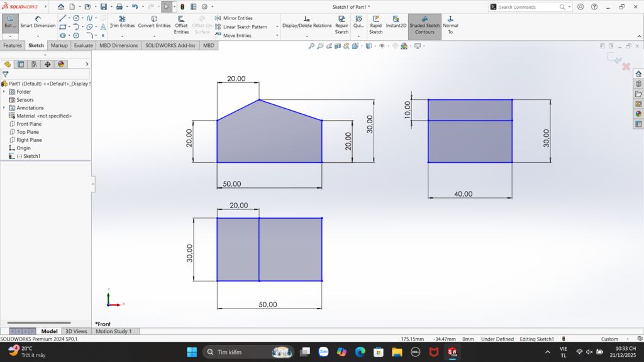Image resolution: width=644 pixels, height=362 pixels.
Task: Open Display/Delete Relations tool
Action: pyautogui.click(x=307, y=22)
